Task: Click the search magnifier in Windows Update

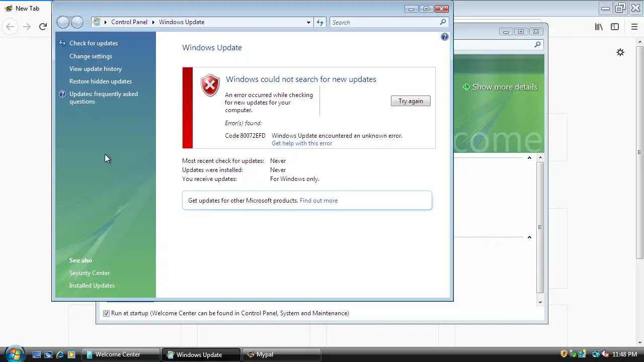Action: (443, 22)
